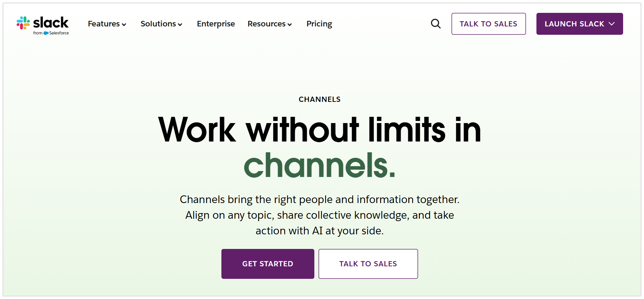Open the Launch Slack dropdown button

pyautogui.click(x=579, y=24)
